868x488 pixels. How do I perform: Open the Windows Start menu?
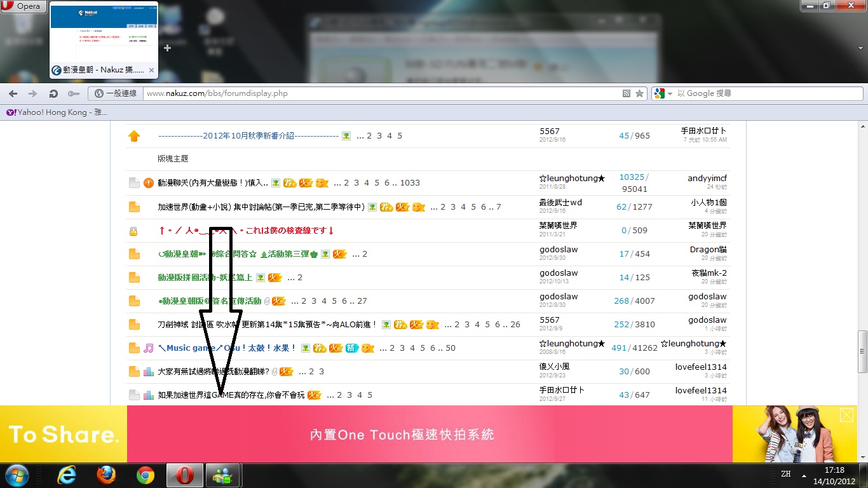tap(17, 475)
